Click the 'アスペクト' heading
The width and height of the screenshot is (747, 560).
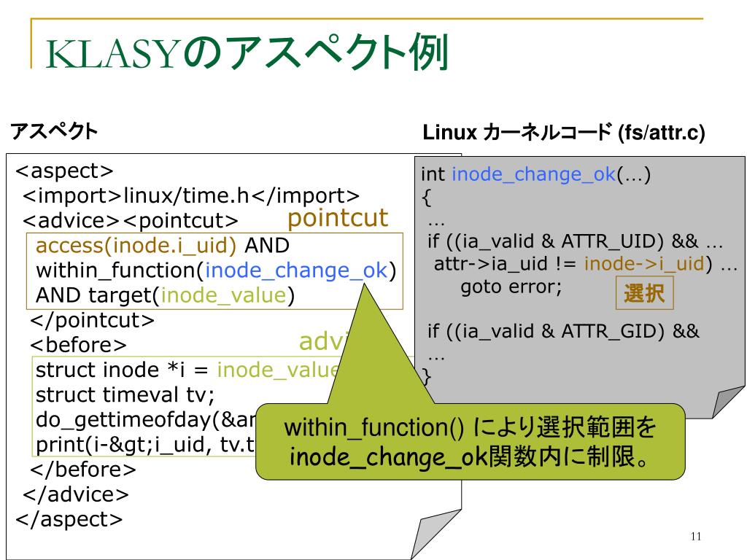coord(54,131)
